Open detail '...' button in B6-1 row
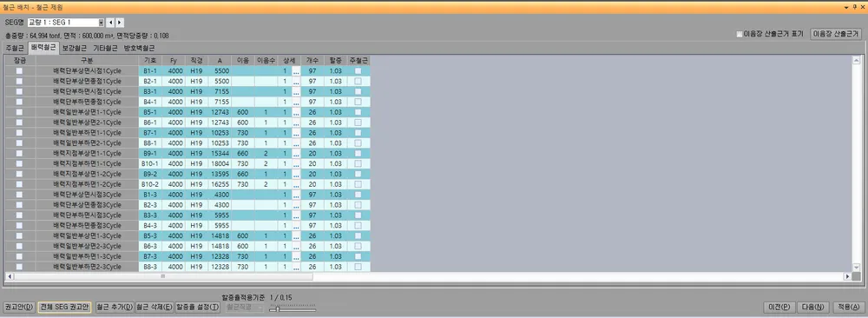Image resolution: width=868 pixels, height=318 pixels. pyautogui.click(x=296, y=123)
